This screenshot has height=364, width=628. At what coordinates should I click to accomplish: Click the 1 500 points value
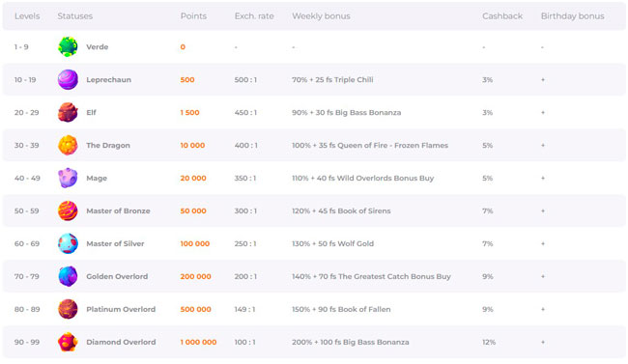(189, 113)
